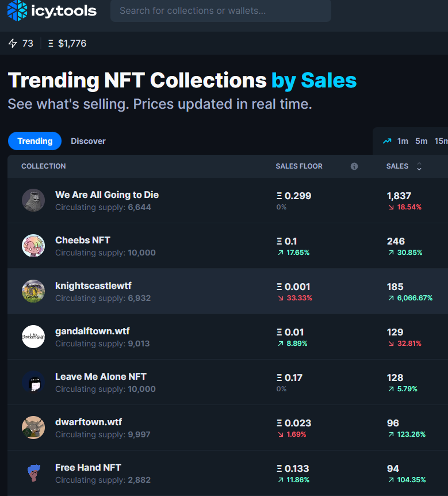
Task: Click the 123.26% sales increase
Action: pos(411,434)
